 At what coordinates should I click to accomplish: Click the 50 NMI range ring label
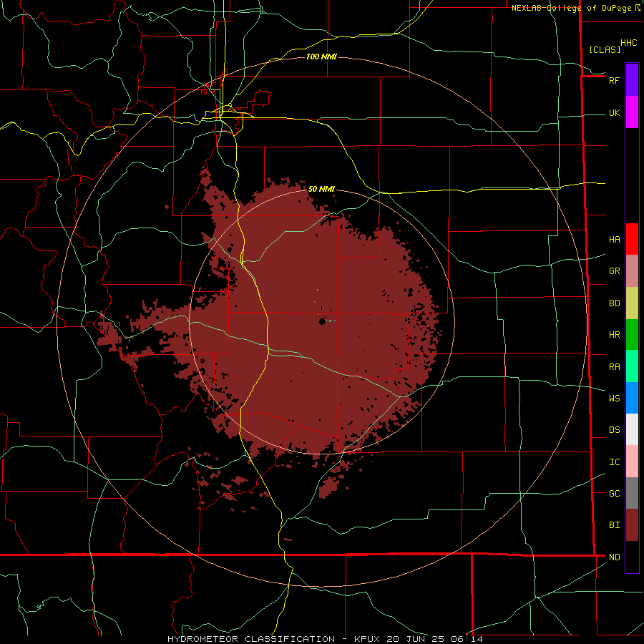(321, 189)
